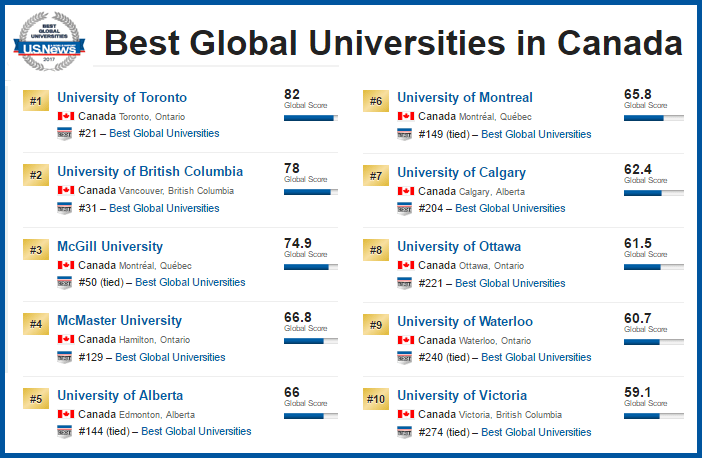This screenshot has width=702, height=458.
Task: Open the University of Toronto link
Action: tap(122, 97)
